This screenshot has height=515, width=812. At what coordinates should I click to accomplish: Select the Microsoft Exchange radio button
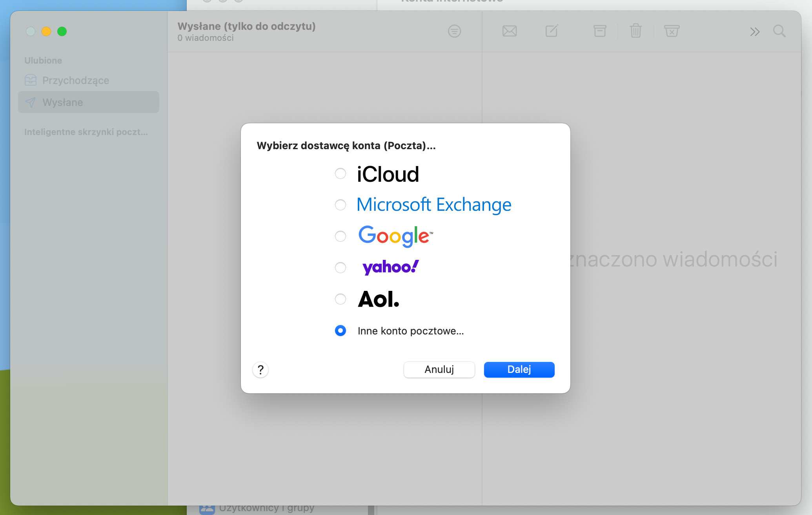coord(340,205)
